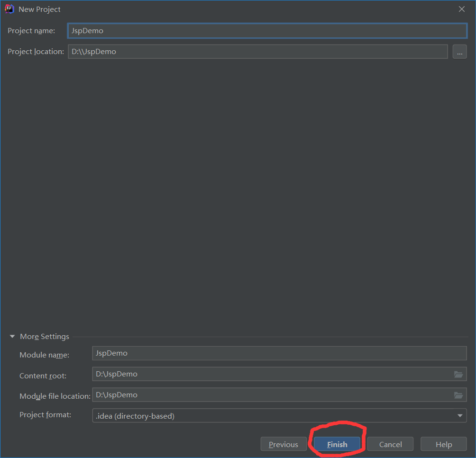This screenshot has height=458, width=476.
Task: Click the 'Project name:' label
Action: 31,31
